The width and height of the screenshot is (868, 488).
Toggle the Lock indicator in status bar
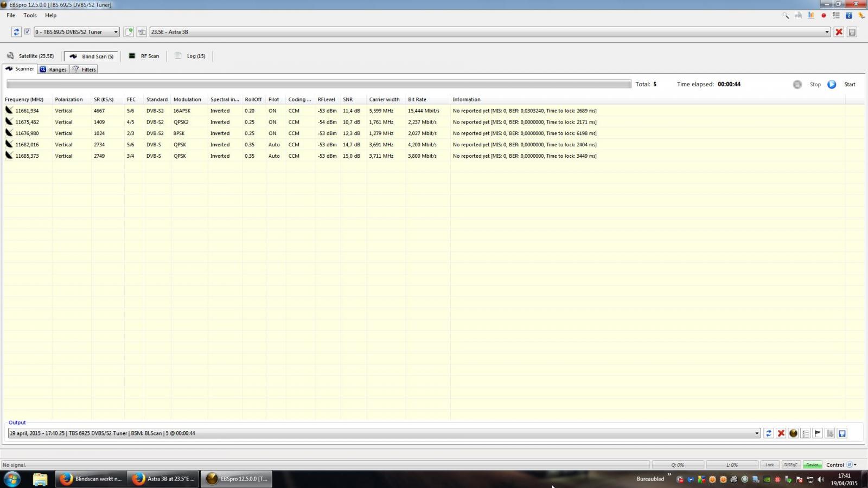point(770,465)
